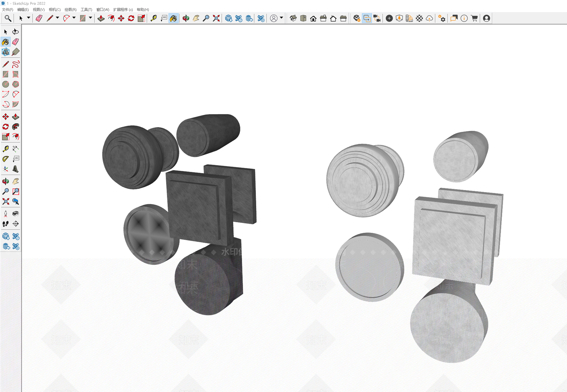The height and width of the screenshot is (392, 567).
Task: Expand the Rectangle shape dropdown arrow
Action: tap(90, 18)
